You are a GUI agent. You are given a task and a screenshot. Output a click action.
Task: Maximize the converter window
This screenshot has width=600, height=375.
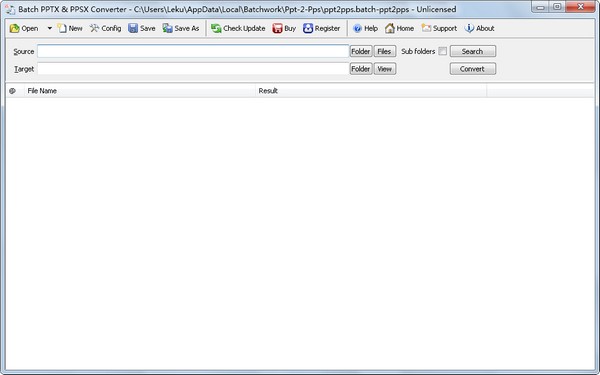(557, 7)
